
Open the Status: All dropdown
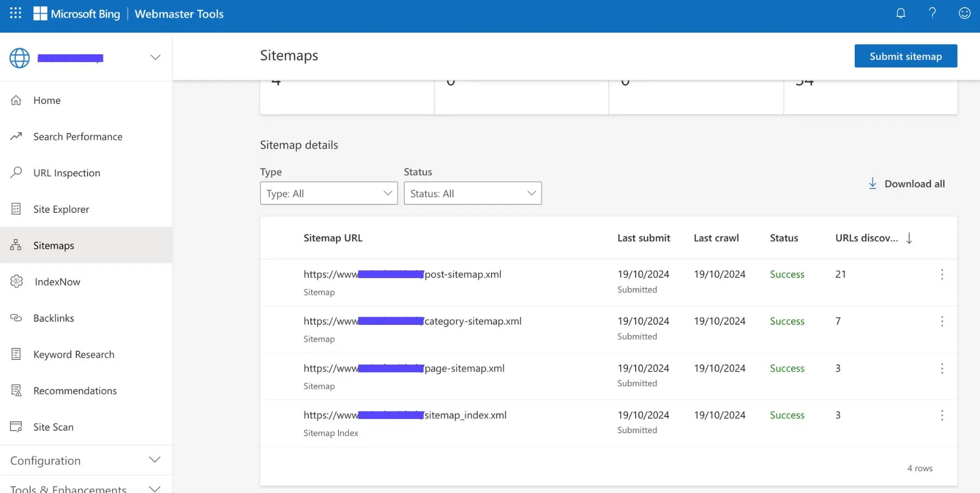pos(473,193)
